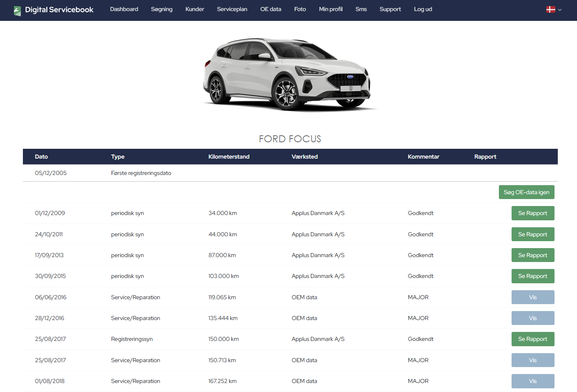
Task: Navigate to Serviceplan
Action: tap(232, 9)
